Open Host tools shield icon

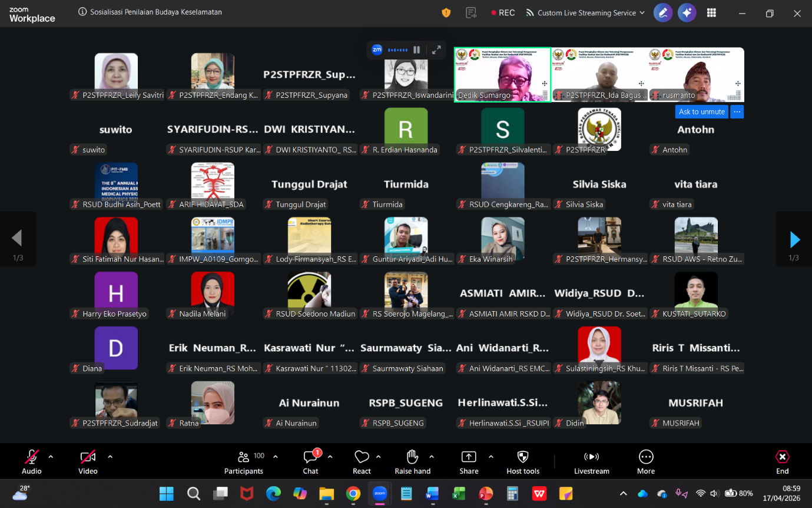[523, 462]
